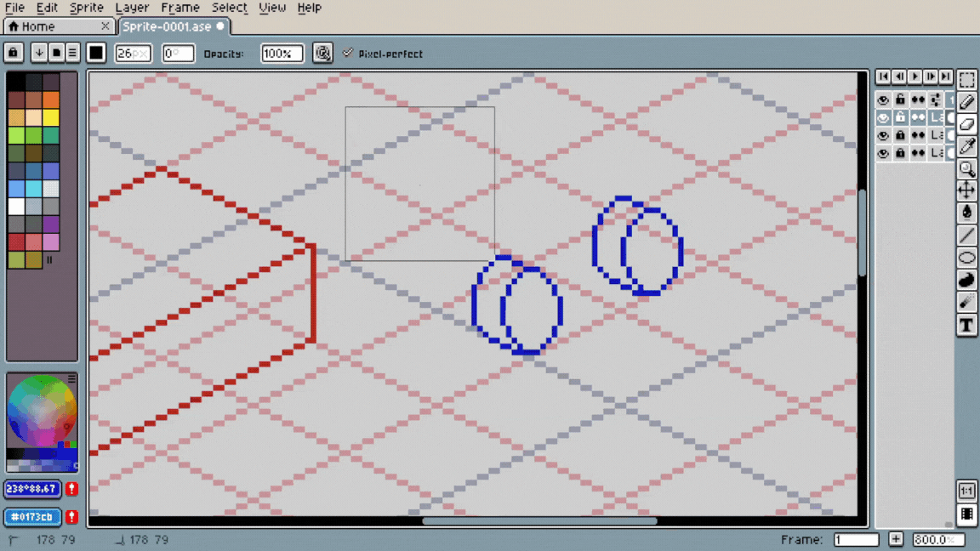Image resolution: width=980 pixels, height=551 pixels.
Task: Open the Edit menu
Action: 47,8
